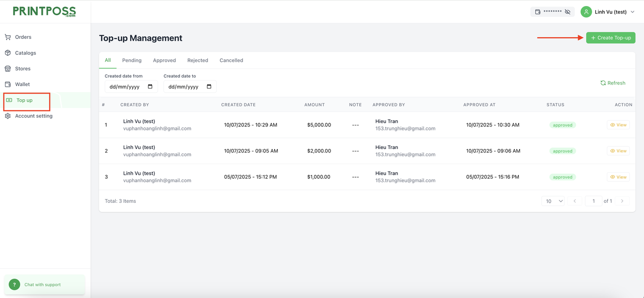Click the Stores shop icon
This screenshot has height=298, width=644.
[8, 68]
